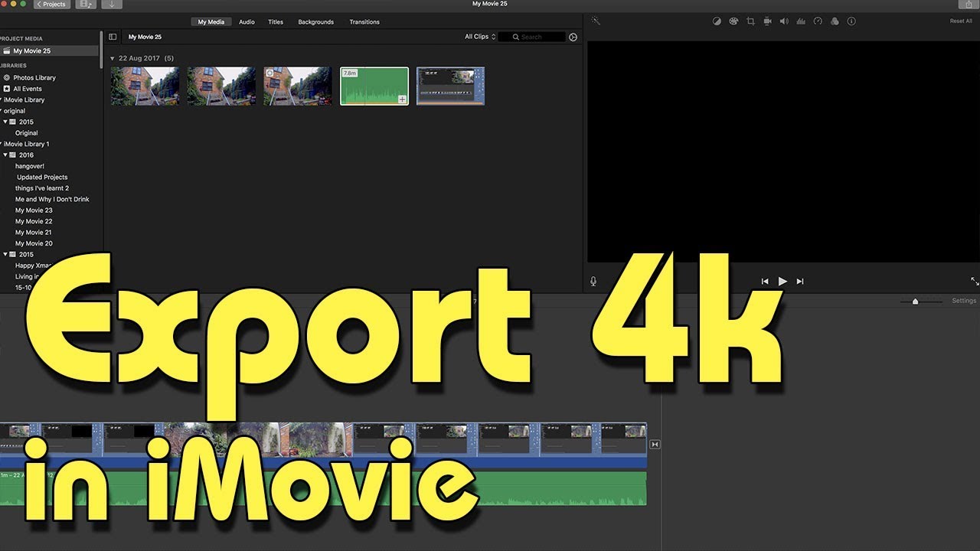This screenshot has width=980, height=551.
Task: Select things I've learnt 2 event
Action: click(42, 188)
